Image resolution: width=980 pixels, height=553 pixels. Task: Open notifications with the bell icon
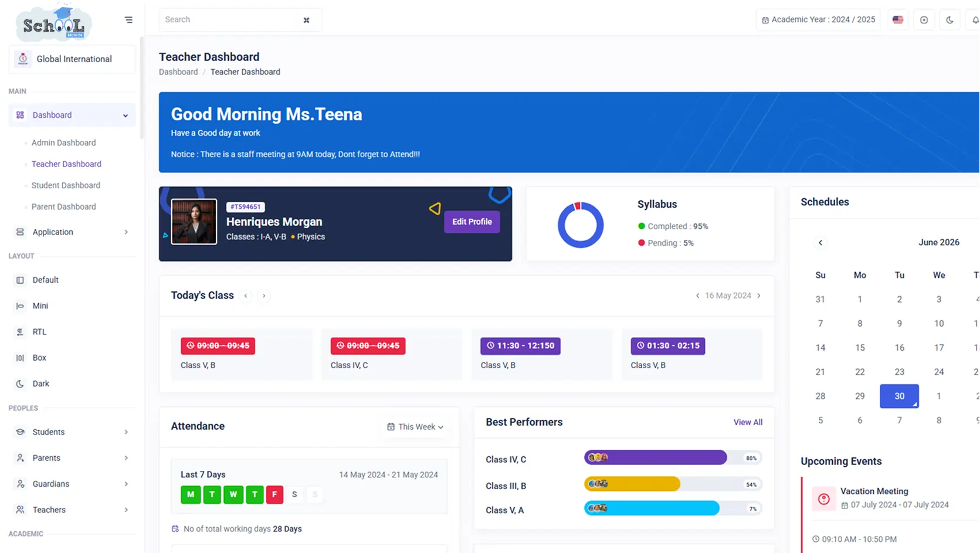(975, 20)
